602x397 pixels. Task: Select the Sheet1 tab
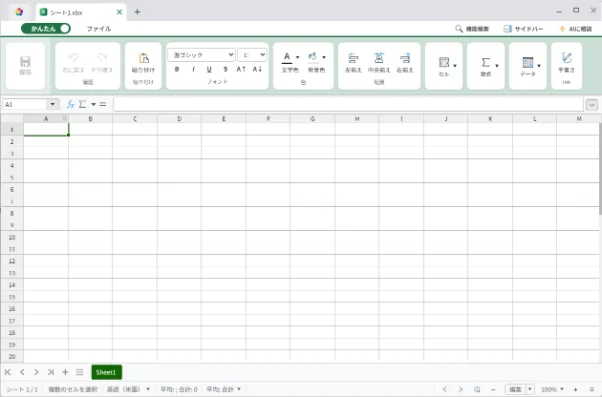pos(106,372)
